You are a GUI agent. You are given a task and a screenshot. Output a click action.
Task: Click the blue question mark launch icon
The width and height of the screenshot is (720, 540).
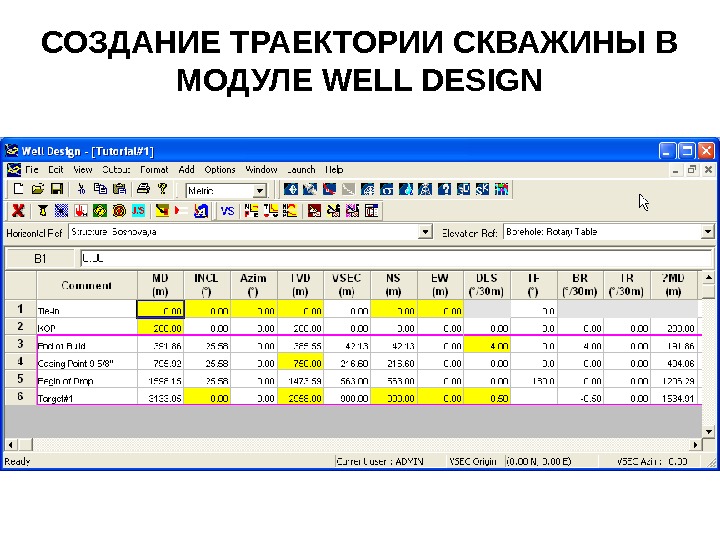click(x=444, y=189)
